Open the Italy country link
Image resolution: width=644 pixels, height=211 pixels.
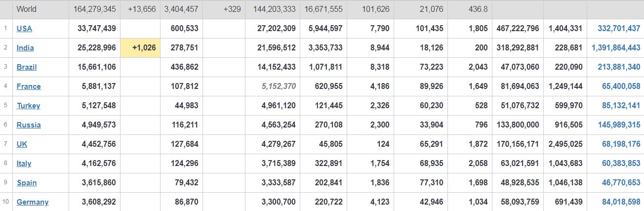(24, 164)
